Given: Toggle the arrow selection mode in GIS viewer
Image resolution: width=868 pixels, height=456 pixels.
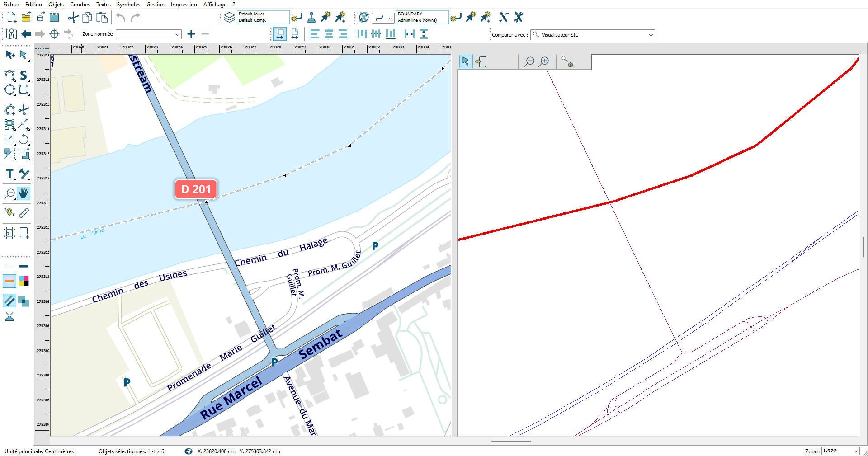Looking at the screenshot, I should pos(466,61).
